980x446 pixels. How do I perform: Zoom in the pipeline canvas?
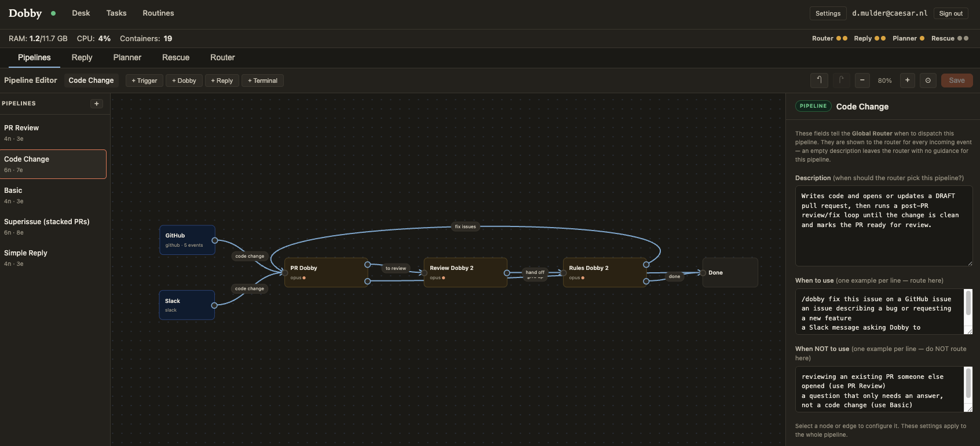(x=907, y=81)
